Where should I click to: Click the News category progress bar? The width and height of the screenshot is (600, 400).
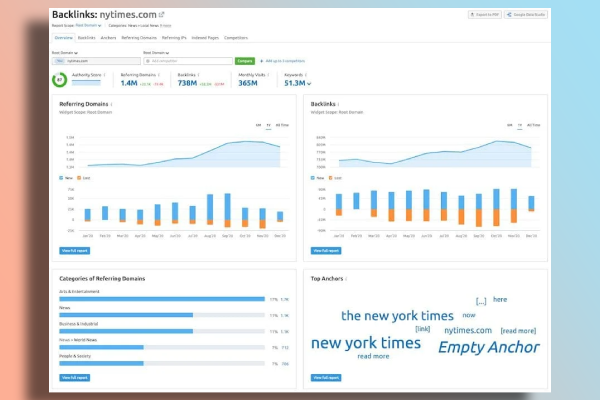pyautogui.click(x=162, y=315)
